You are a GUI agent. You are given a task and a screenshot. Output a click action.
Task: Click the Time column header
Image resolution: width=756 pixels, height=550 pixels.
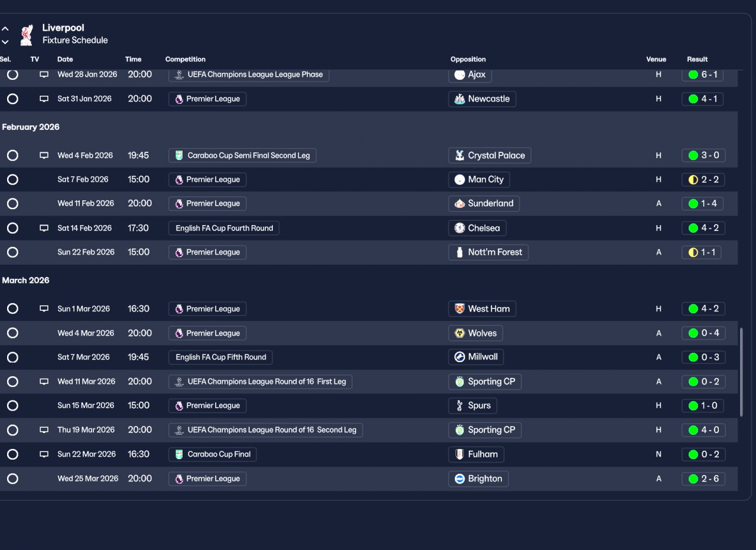[133, 59]
